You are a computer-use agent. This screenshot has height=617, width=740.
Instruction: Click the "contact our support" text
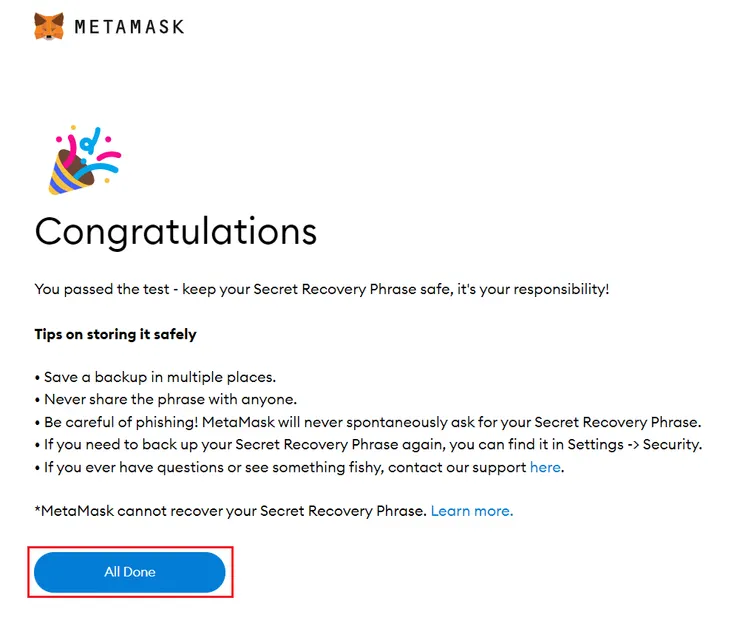point(457,467)
